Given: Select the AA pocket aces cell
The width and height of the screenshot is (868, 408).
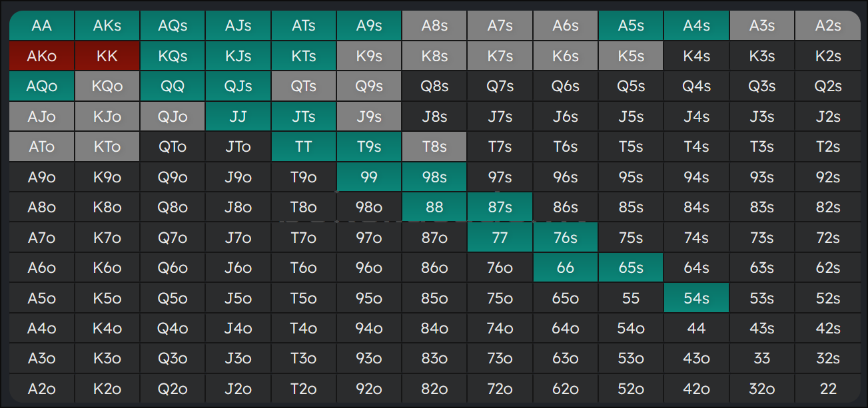Looking at the screenshot, I should point(41,26).
